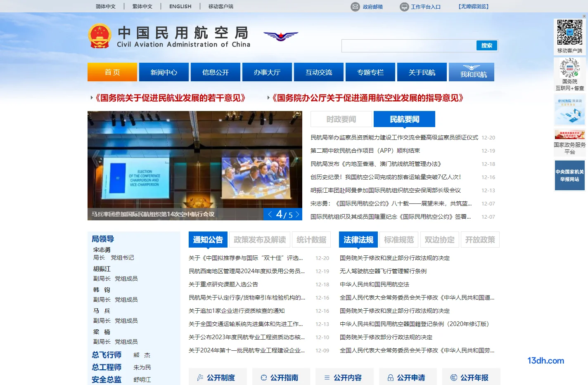Switch language to 简体中文

(106, 7)
